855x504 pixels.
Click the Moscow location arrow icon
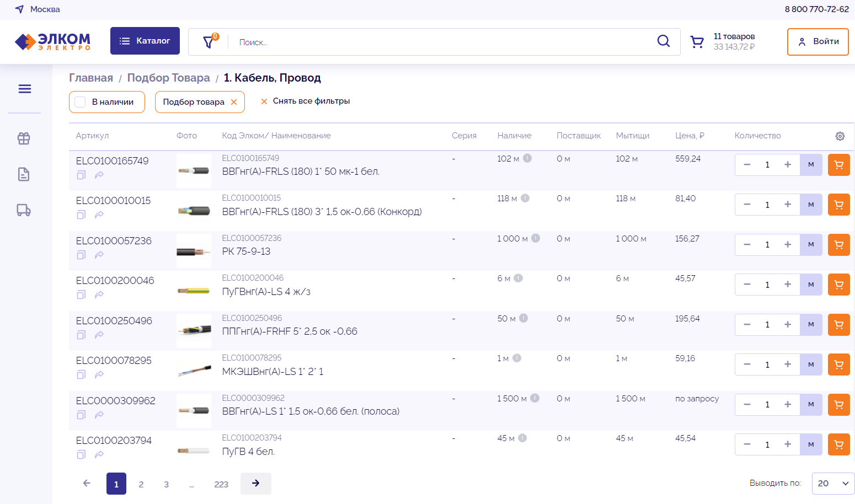tap(19, 9)
